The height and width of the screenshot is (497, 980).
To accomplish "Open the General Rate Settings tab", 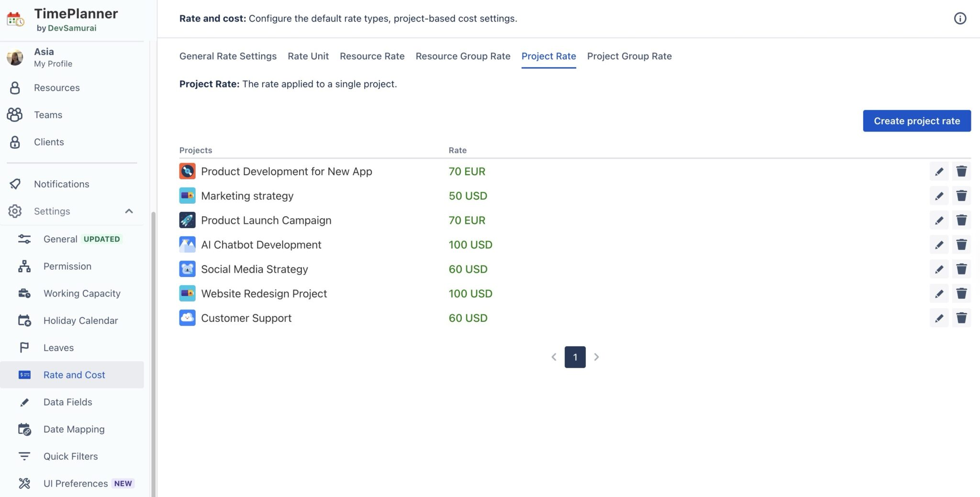I will click(228, 56).
